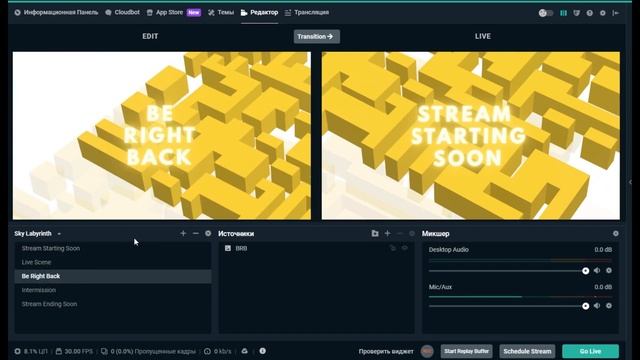Remove scene with minus icon
Screen dimensions: 640x360
[x=196, y=233]
